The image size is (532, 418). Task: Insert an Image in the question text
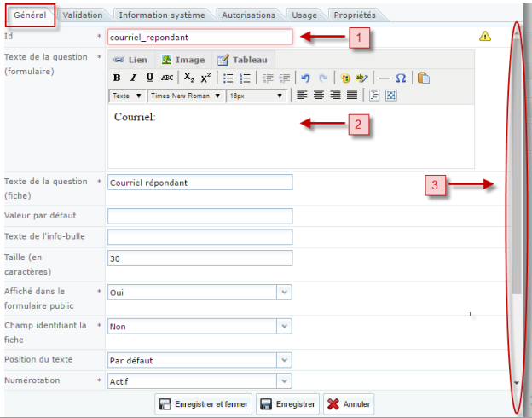coord(183,60)
